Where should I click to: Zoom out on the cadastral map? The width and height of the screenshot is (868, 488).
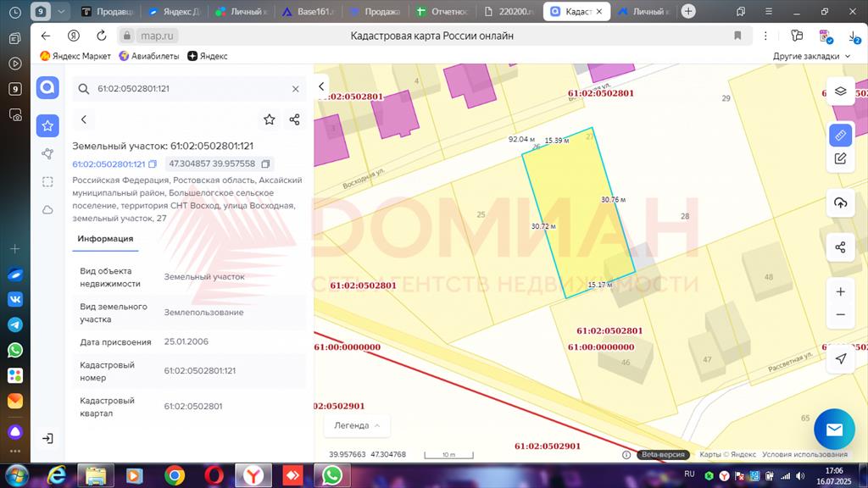point(840,314)
